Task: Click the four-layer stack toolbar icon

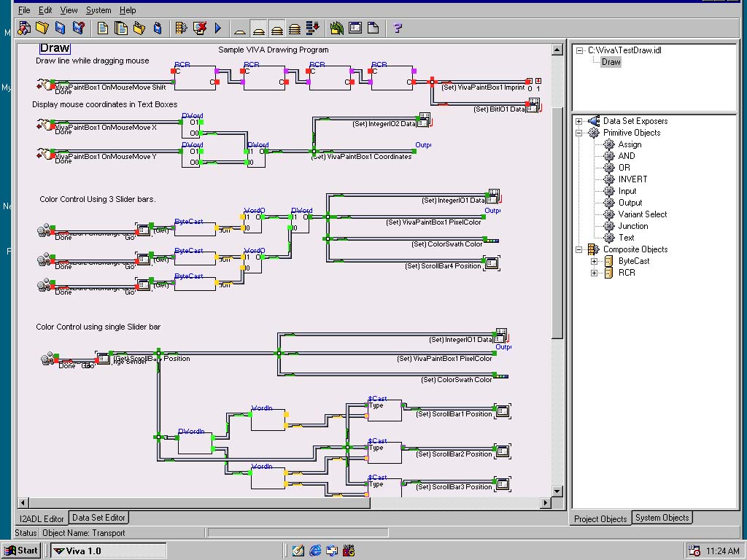Action: tap(295, 28)
